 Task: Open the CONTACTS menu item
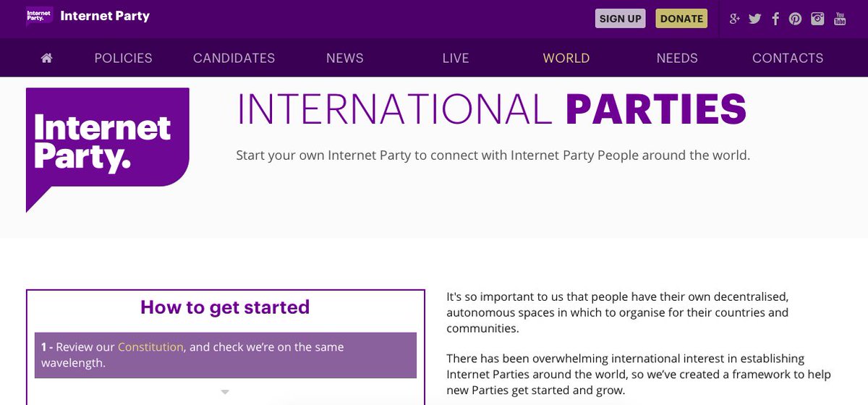pyautogui.click(x=788, y=58)
